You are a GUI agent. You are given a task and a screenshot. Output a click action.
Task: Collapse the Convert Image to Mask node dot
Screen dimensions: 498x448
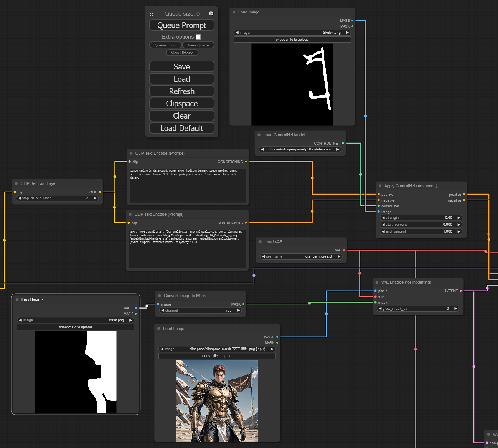tap(160, 296)
